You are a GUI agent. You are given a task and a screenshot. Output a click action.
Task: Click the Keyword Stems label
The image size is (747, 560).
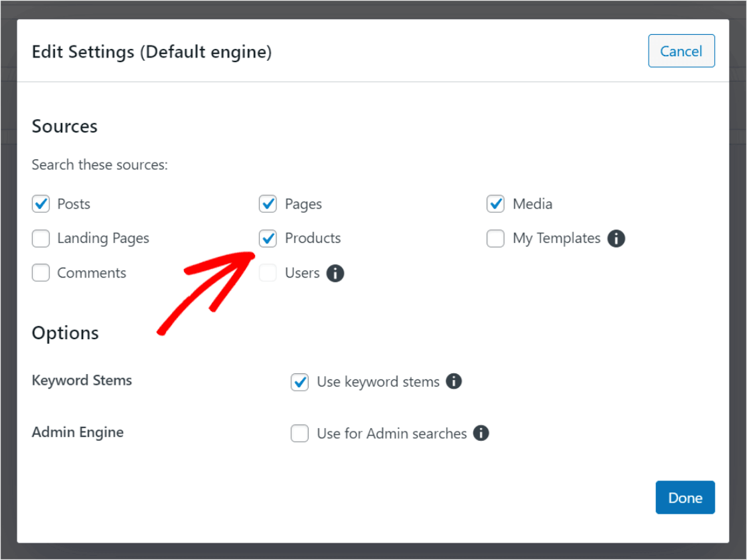pos(82,381)
